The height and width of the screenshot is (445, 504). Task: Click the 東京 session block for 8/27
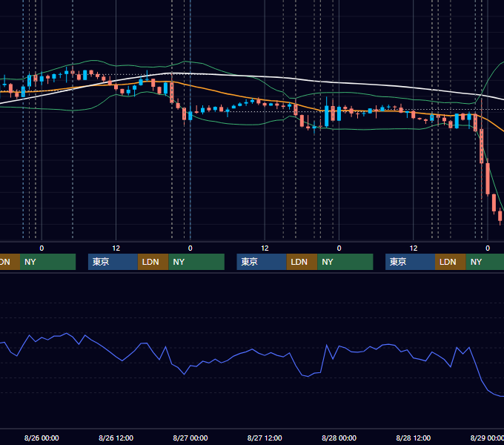262,262
